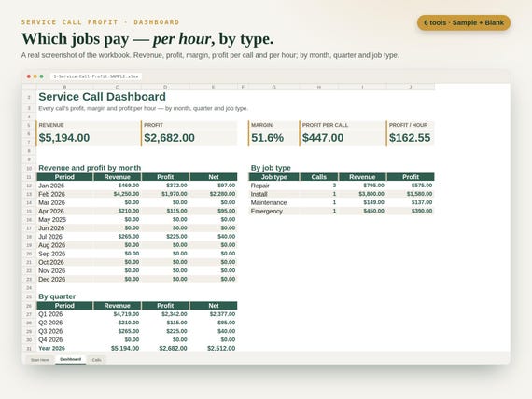Click the Calls column header
This screenshot has width=532, height=399.
318,177
